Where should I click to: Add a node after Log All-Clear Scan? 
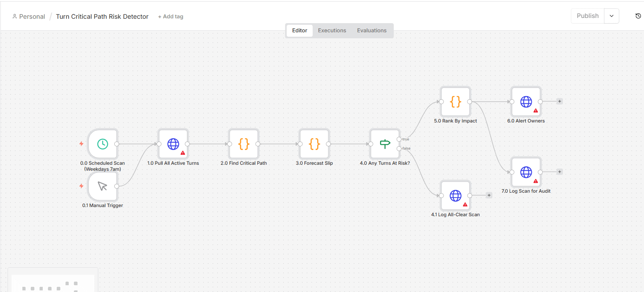coord(489,195)
